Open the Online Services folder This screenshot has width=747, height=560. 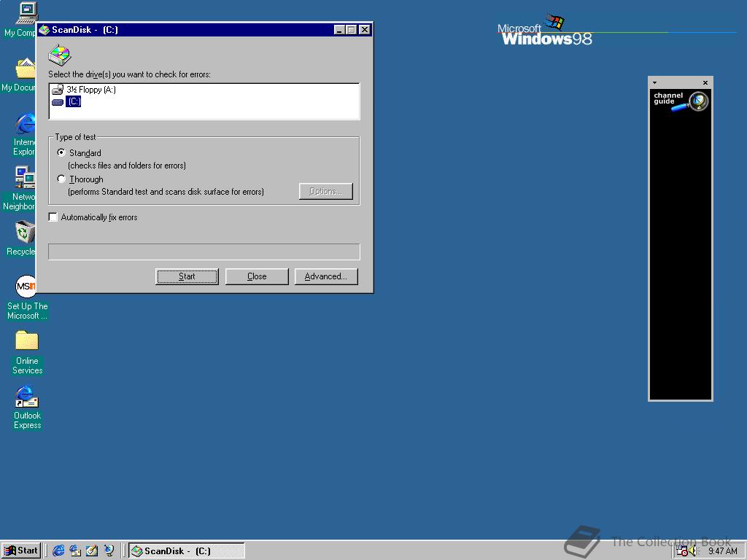[x=27, y=341]
